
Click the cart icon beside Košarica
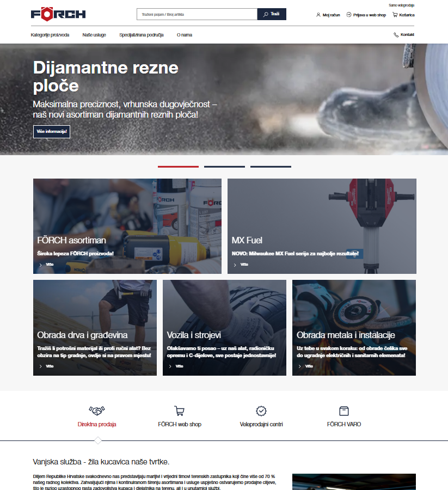[x=395, y=15]
